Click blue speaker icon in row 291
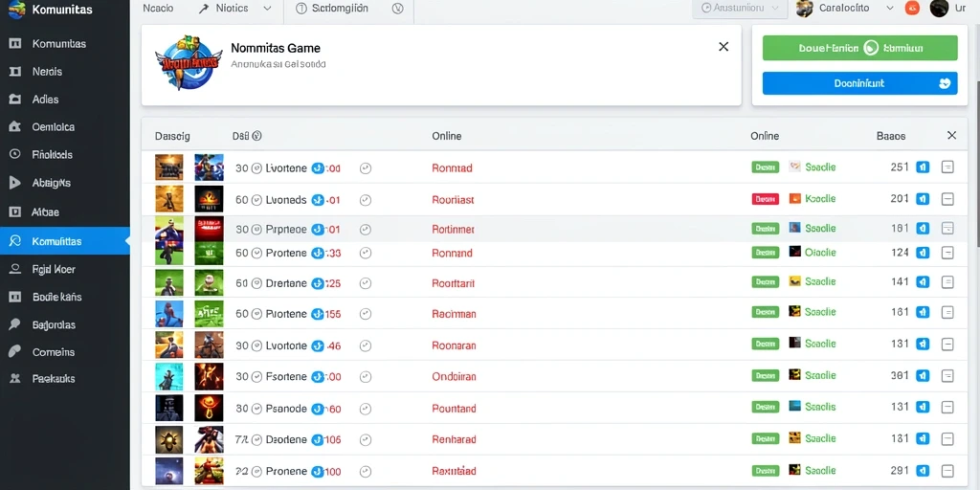This screenshot has height=490, width=980. tap(923, 470)
